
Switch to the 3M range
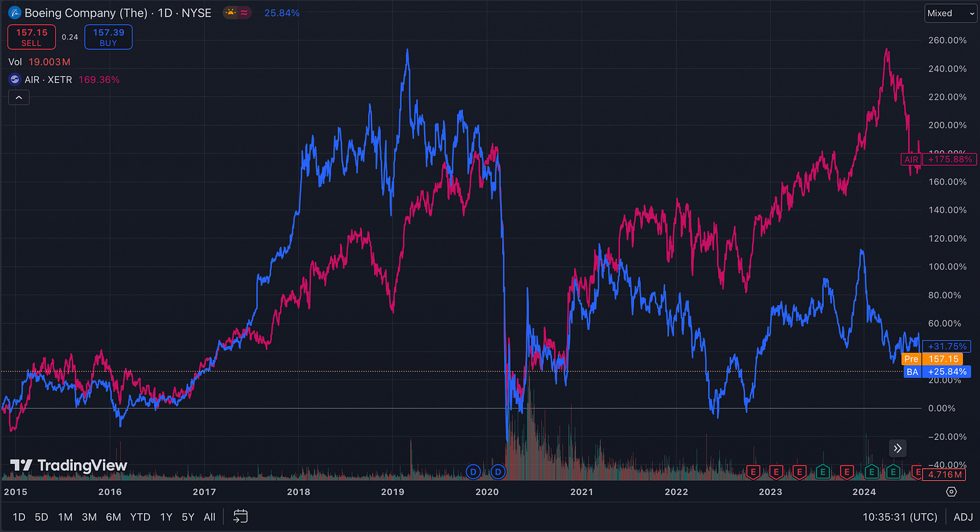(90, 517)
